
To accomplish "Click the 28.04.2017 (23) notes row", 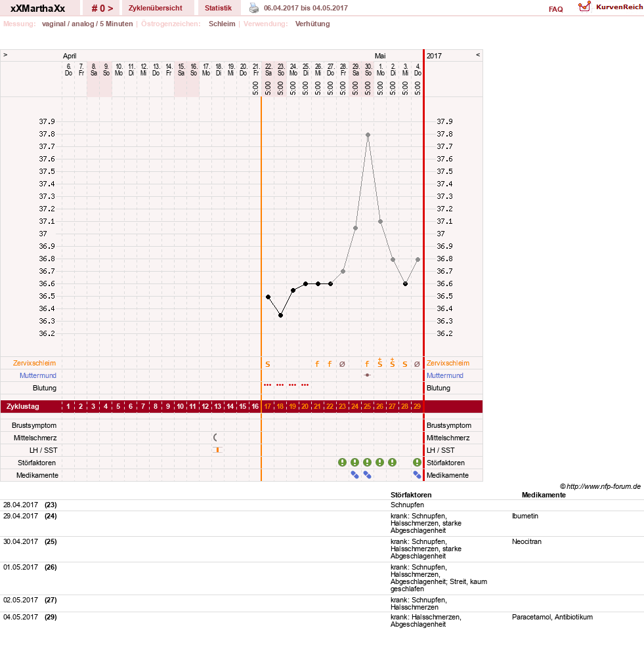I will coord(322,505).
